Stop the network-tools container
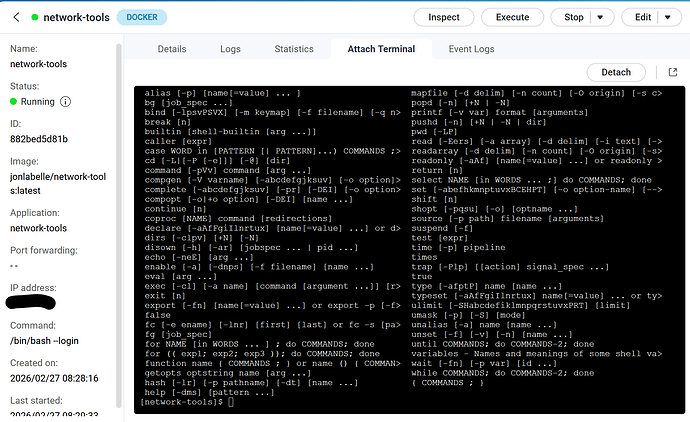 (573, 18)
